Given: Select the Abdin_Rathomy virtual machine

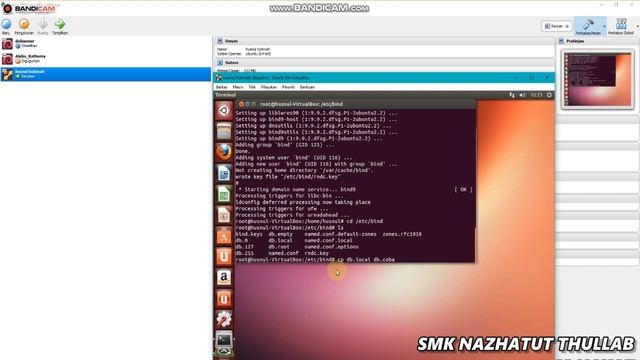Looking at the screenshot, I should [105, 59].
